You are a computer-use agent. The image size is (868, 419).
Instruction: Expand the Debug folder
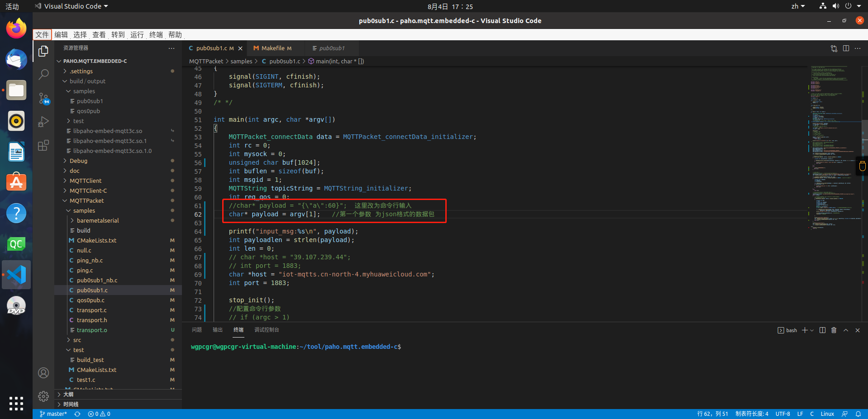tap(119, 161)
